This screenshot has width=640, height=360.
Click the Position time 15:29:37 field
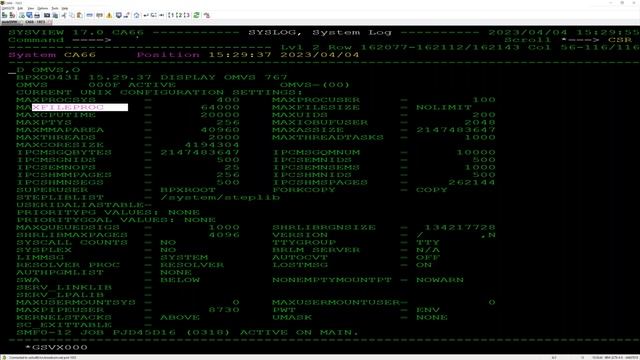(x=240, y=55)
